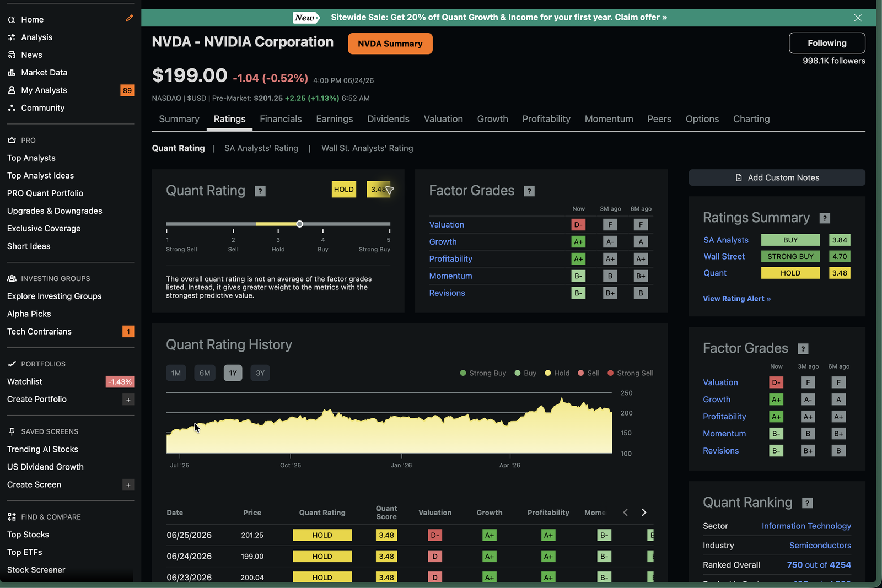This screenshot has width=882, height=588.
Task: Click the Following button
Action: [x=827, y=43]
